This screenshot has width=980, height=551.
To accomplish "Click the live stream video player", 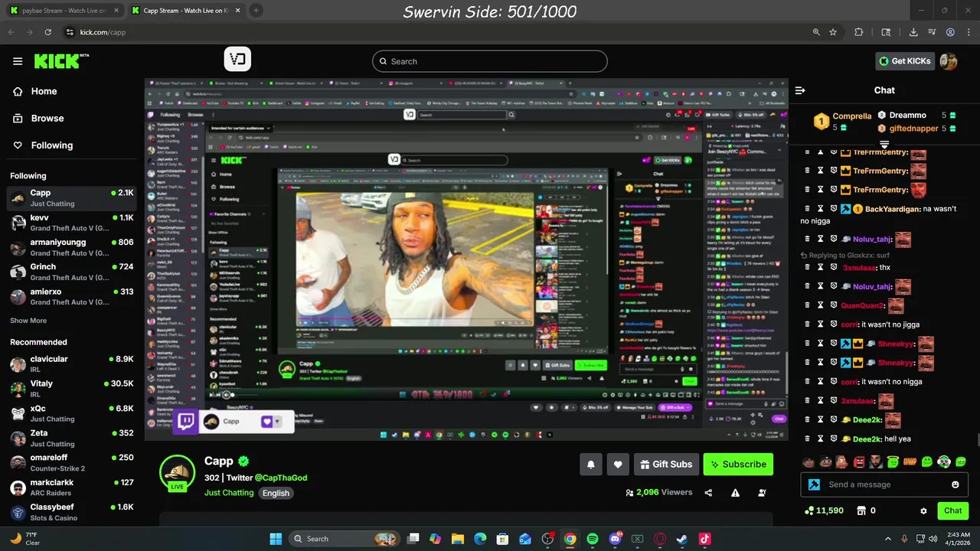I will [466, 259].
